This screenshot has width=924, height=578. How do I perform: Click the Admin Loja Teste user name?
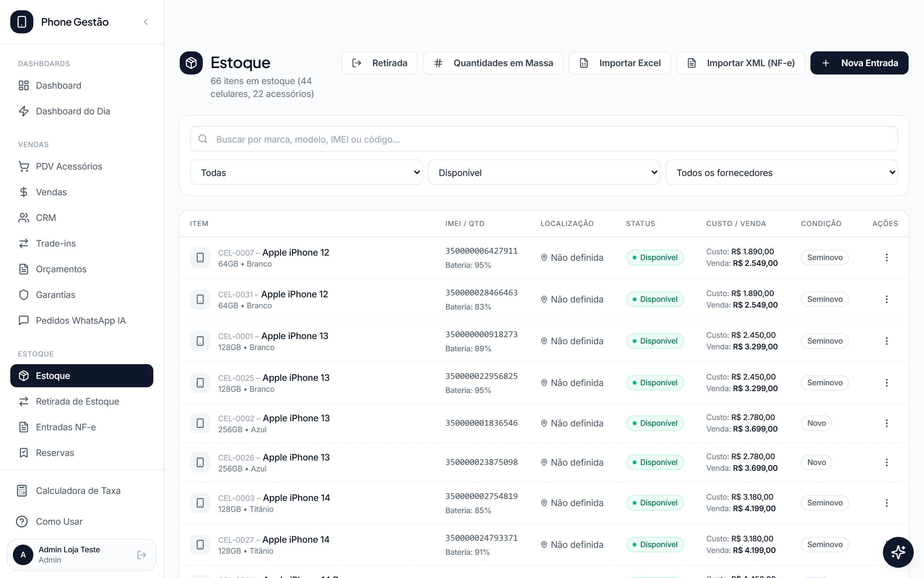point(69,549)
